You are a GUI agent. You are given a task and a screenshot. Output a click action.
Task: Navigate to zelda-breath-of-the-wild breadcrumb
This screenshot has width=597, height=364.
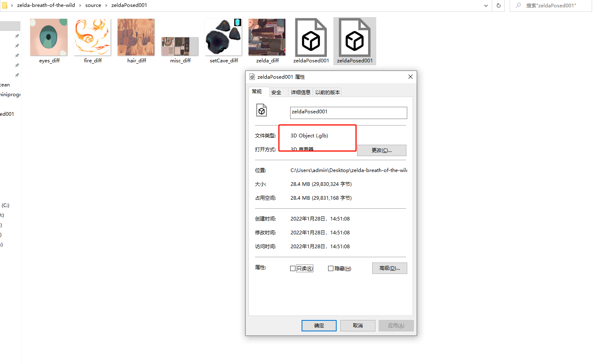click(46, 5)
